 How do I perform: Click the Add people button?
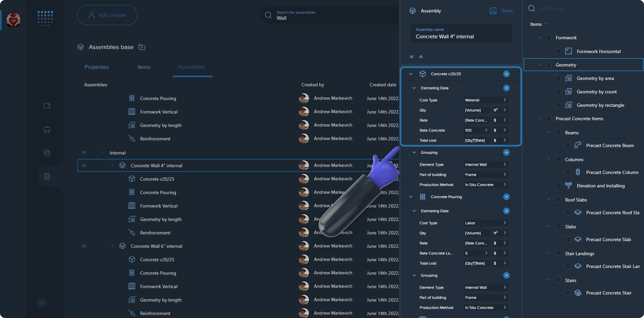click(x=107, y=15)
